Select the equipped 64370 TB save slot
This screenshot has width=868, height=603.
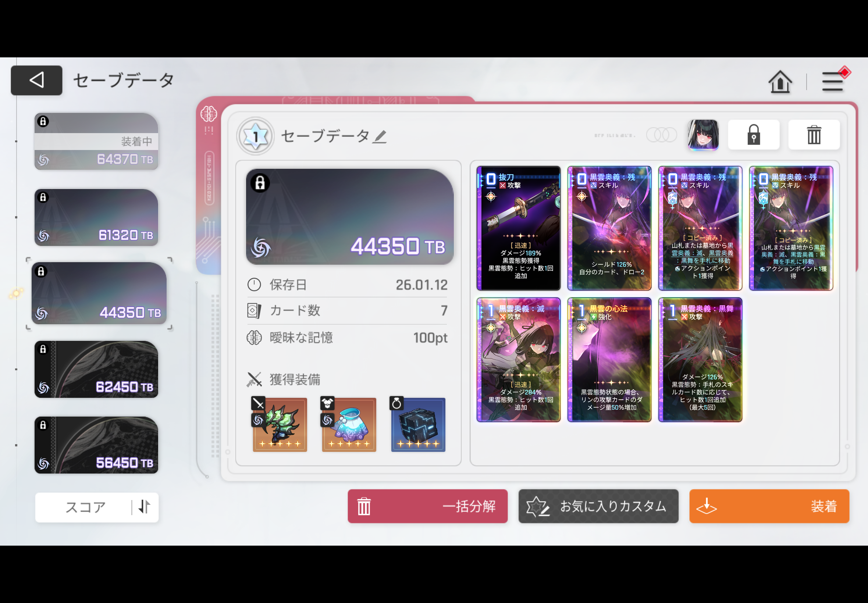[x=96, y=141]
